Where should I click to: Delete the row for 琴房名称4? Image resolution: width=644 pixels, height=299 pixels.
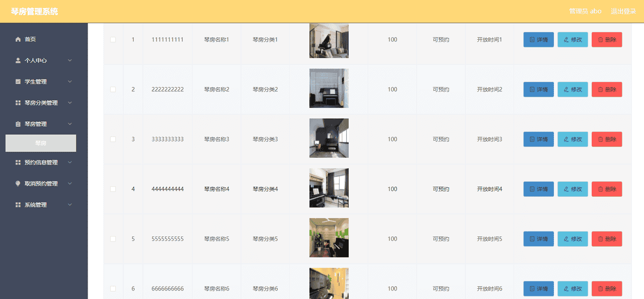click(x=607, y=189)
